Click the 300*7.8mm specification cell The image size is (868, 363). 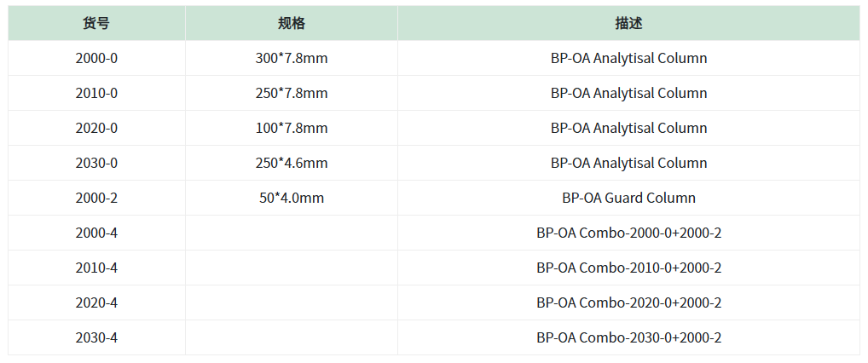(291, 58)
